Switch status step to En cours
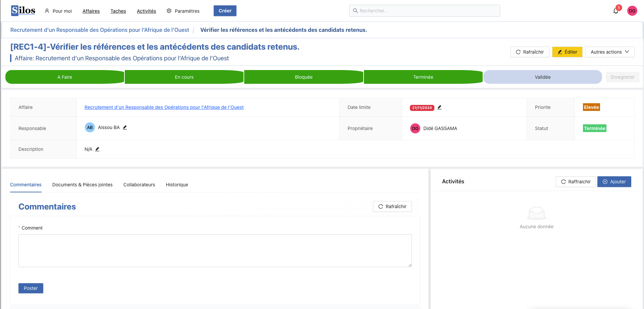Viewport: 644px width, 309px height. [x=184, y=77]
